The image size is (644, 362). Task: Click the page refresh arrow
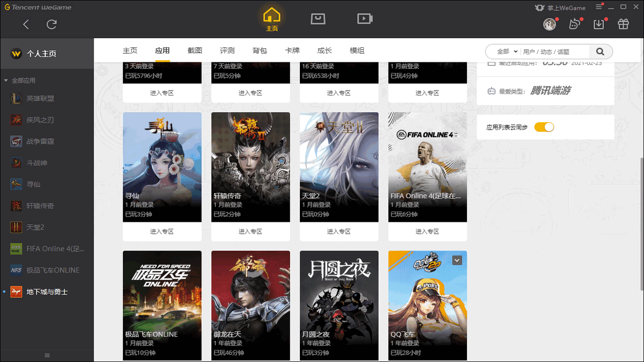(51, 24)
